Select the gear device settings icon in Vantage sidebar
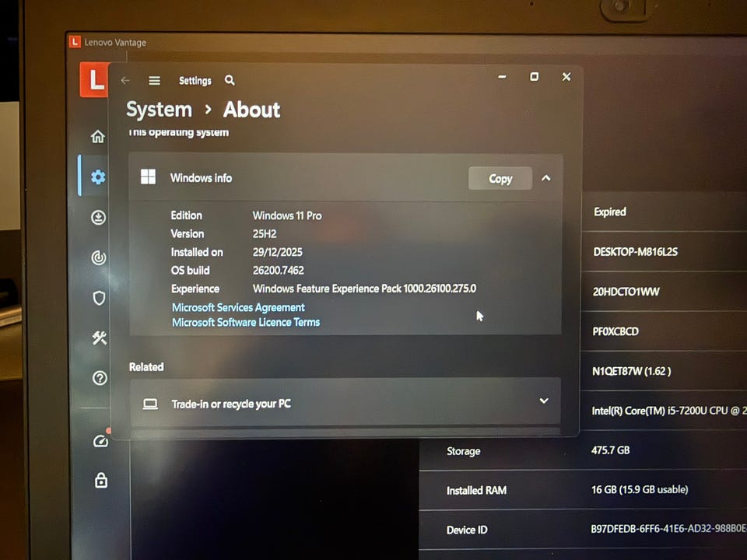Screen dimensions: 747x560 pos(98,177)
